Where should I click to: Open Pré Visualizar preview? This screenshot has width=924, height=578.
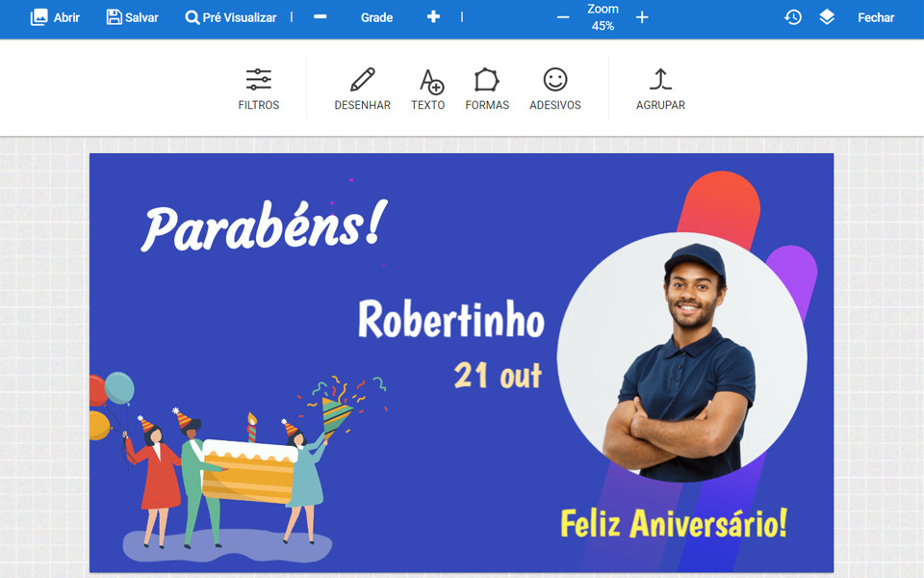pos(230,17)
